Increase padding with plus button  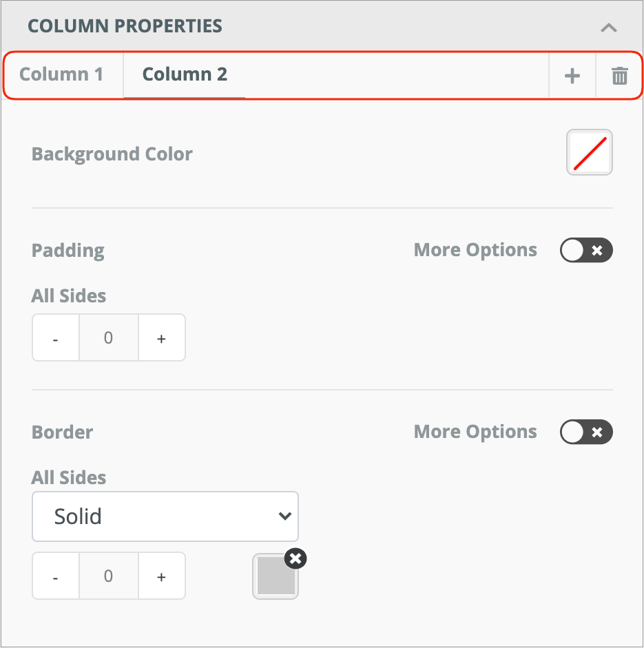[x=162, y=338]
